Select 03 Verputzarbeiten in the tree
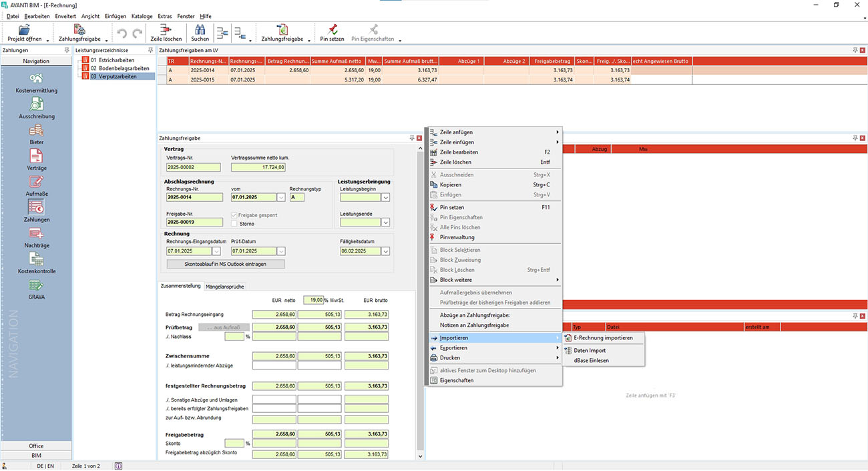The width and height of the screenshot is (868, 471). (114, 77)
